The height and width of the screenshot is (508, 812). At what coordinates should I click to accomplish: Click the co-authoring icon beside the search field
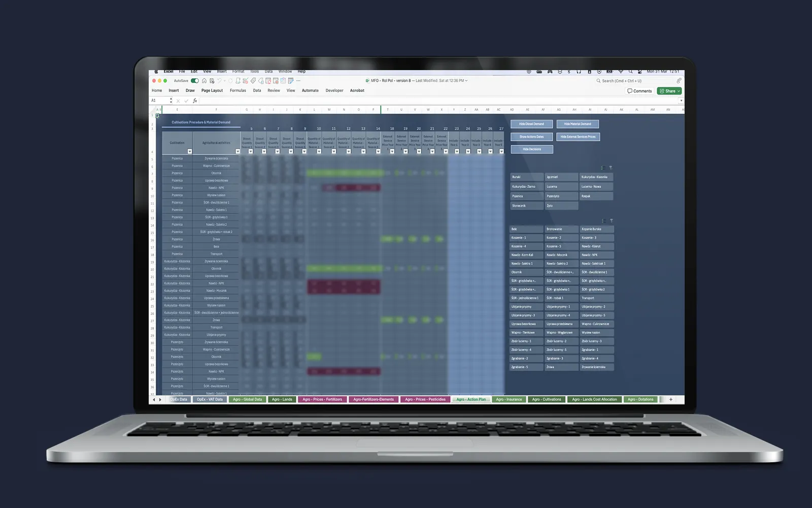679,81
